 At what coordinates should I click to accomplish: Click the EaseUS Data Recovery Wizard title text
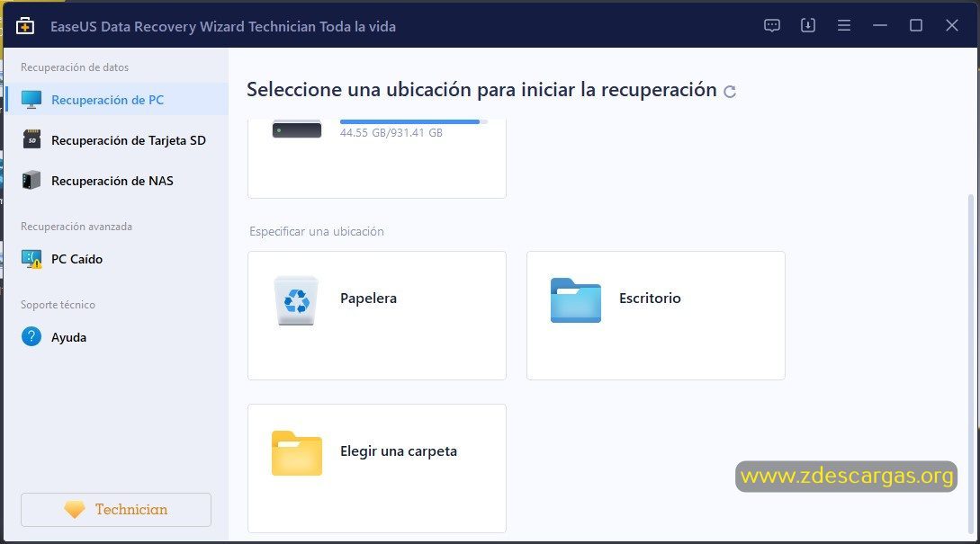[223, 27]
